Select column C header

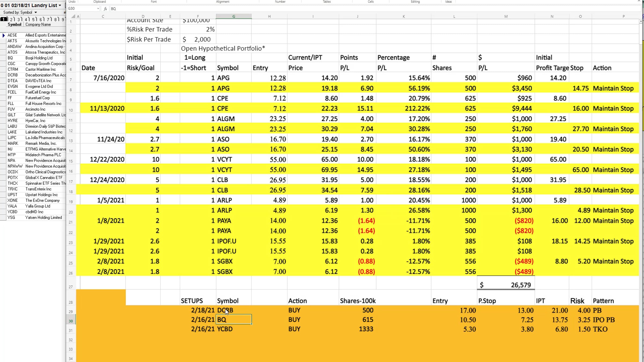pyautogui.click(x=103, y=16)
